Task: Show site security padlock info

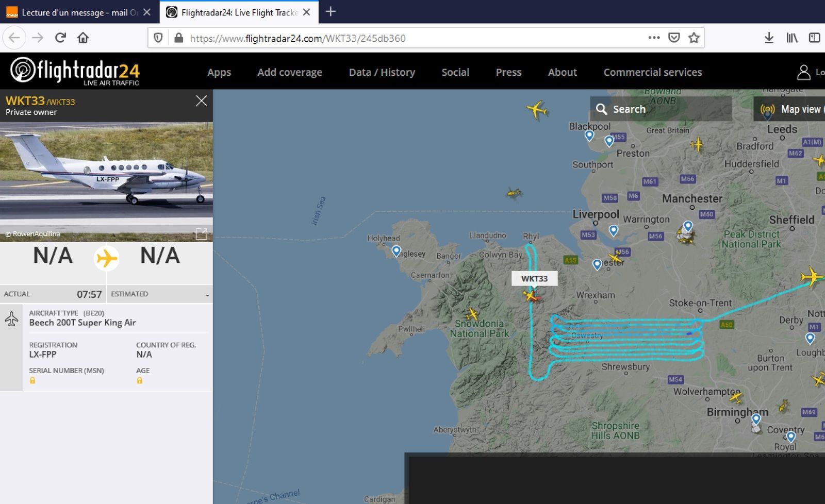Action: (178, 38)
